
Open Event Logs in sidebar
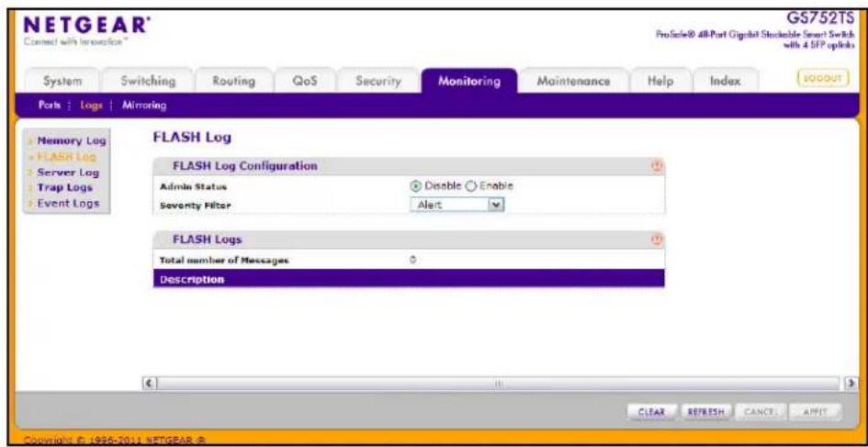coord(68,203)
